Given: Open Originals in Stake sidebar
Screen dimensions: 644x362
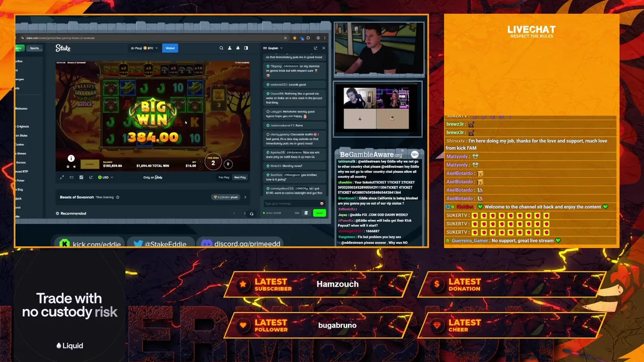Looking at the screenshot, I should pyautogui.click(x=22, y=127).
